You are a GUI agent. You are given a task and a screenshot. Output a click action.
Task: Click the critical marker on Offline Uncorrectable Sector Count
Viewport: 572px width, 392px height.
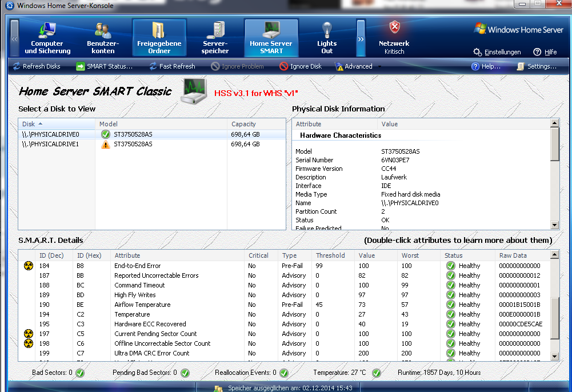[29, 343]
